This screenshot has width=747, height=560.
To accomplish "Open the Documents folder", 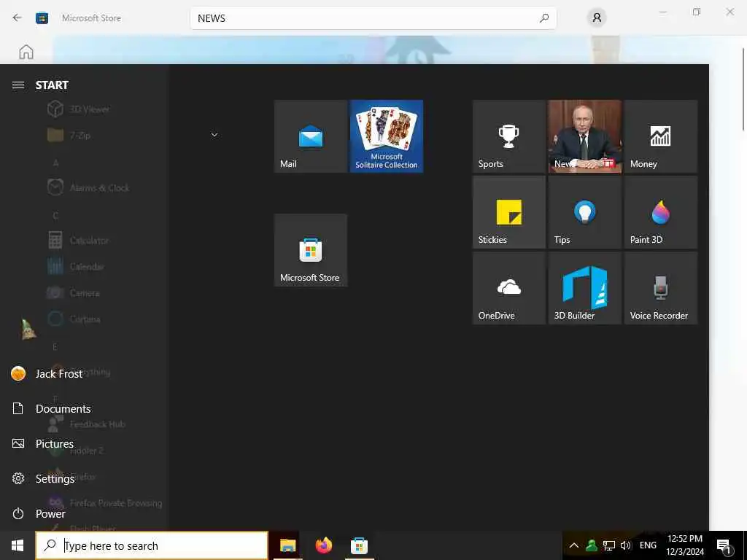I will click(x=85, y=408).
